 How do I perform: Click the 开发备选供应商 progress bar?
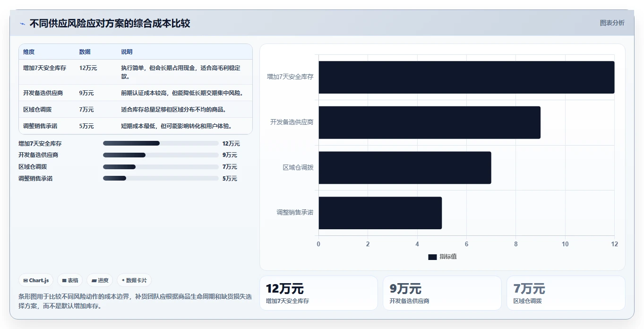tap(161, 155)
